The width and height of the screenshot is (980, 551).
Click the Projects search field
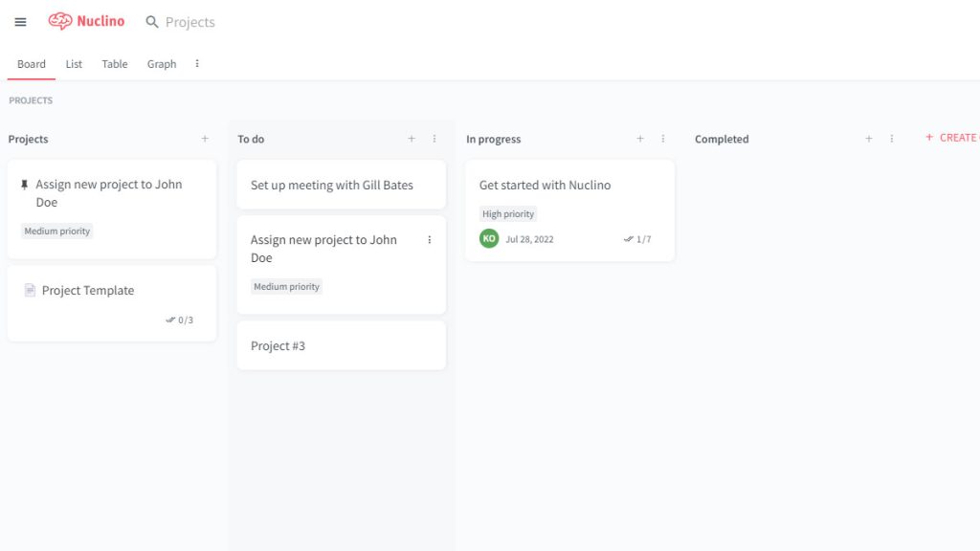[190, 22]
